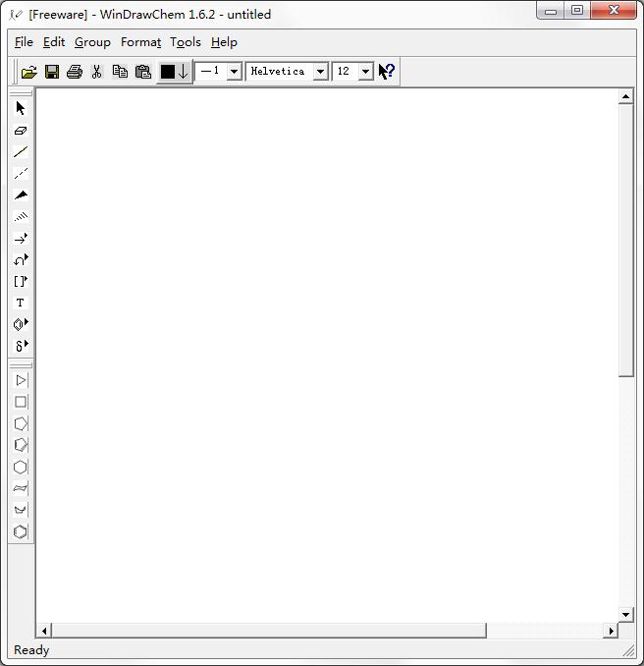Open the Help menu

tap(224, 42)
